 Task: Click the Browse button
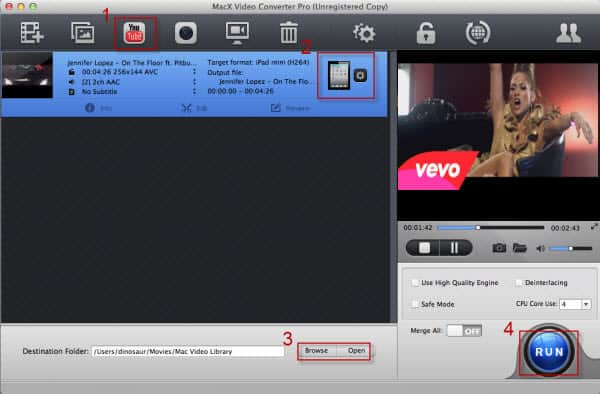coord(316,351)
